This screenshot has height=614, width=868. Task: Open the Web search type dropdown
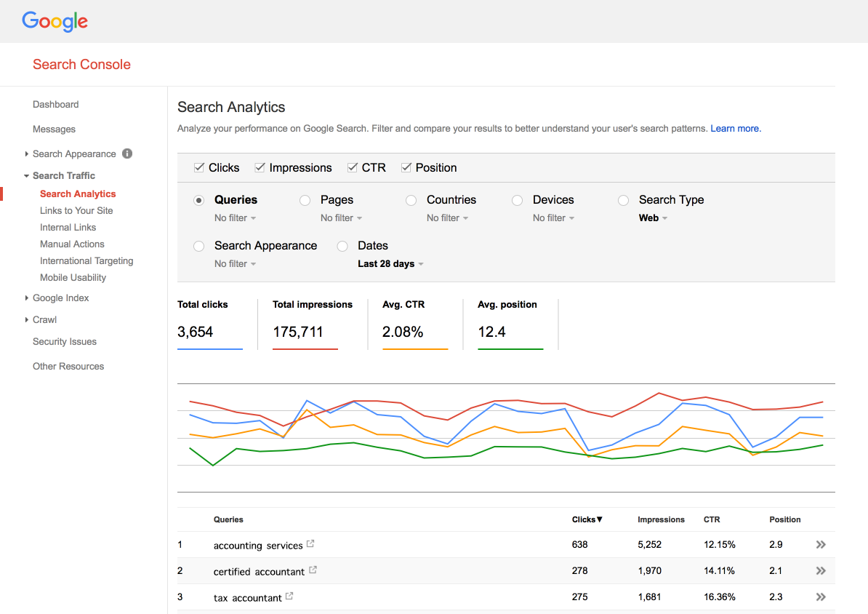[654, 218]
